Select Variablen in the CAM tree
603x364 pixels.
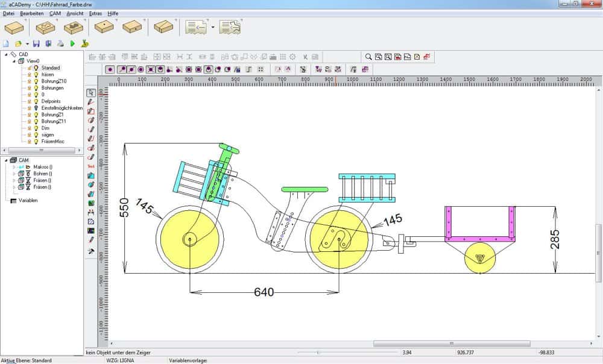(x=28, y=200)
